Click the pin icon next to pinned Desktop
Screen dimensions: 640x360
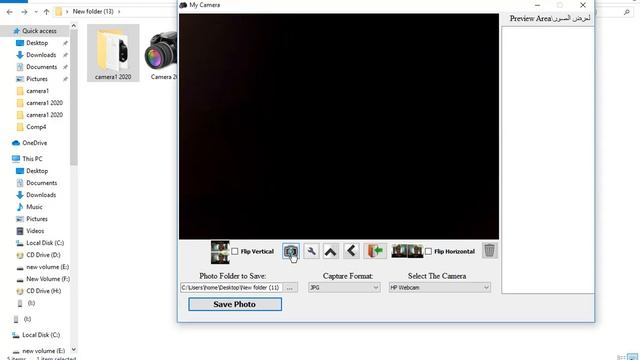point(65,43)
